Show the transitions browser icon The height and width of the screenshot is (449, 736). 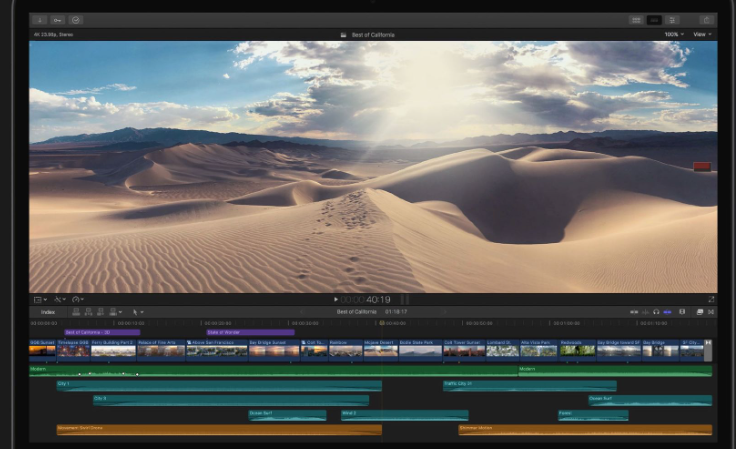point(711,312)
